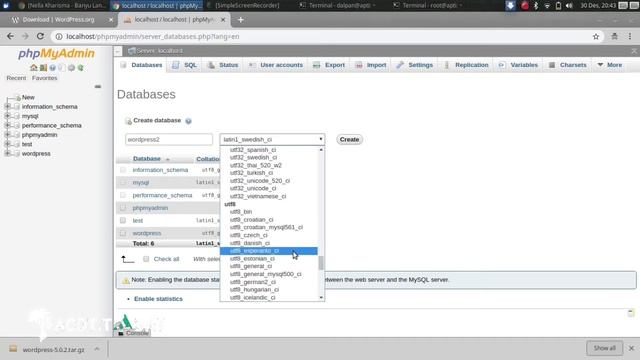Tick the information_schema row checkbox
The height and width of the screenshot is (360, 640).
pyautogui.click(x=123, y=170)
